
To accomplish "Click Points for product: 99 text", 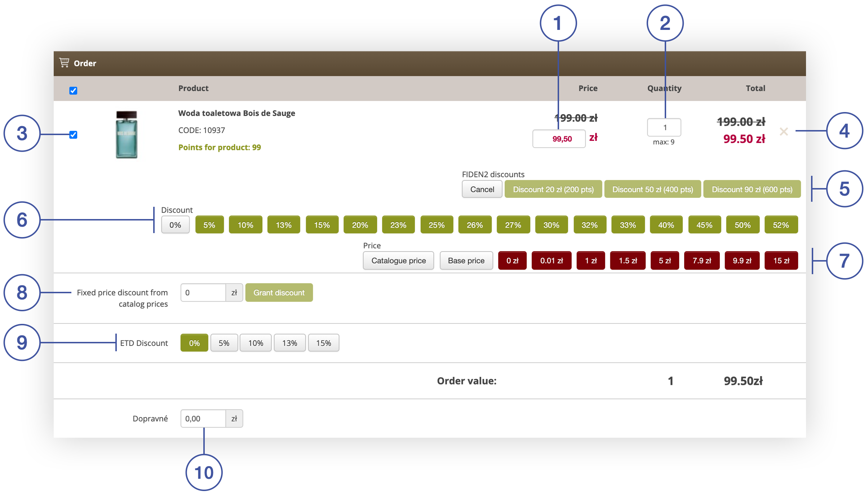I will (220, 147).
